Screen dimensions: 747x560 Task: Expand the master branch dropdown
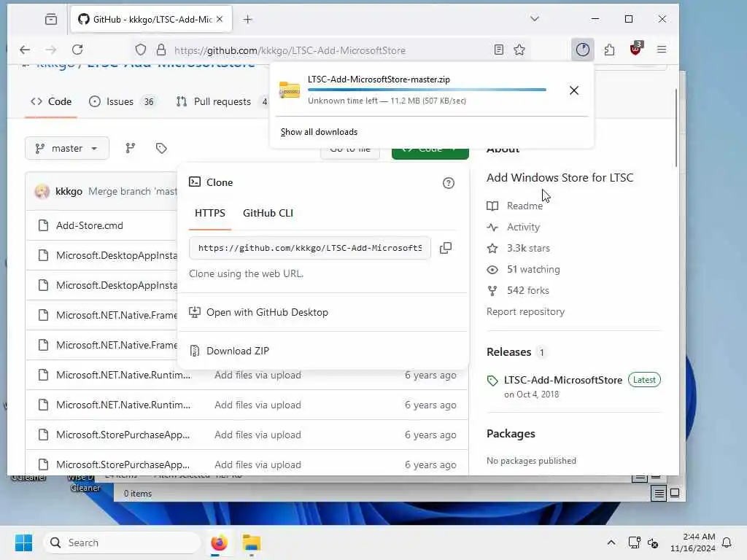[x=66, y=148]
